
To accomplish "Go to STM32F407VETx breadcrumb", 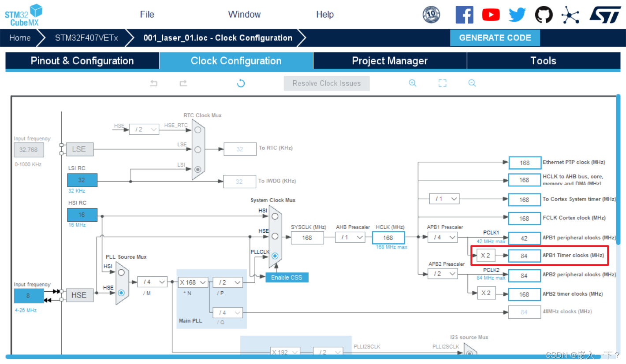I will [86, 38].
